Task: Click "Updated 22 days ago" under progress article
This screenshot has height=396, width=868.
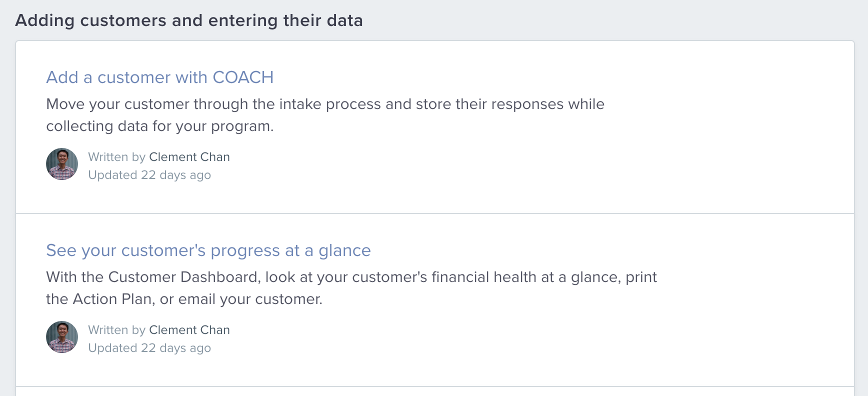Action: click(x=149, y=348)
